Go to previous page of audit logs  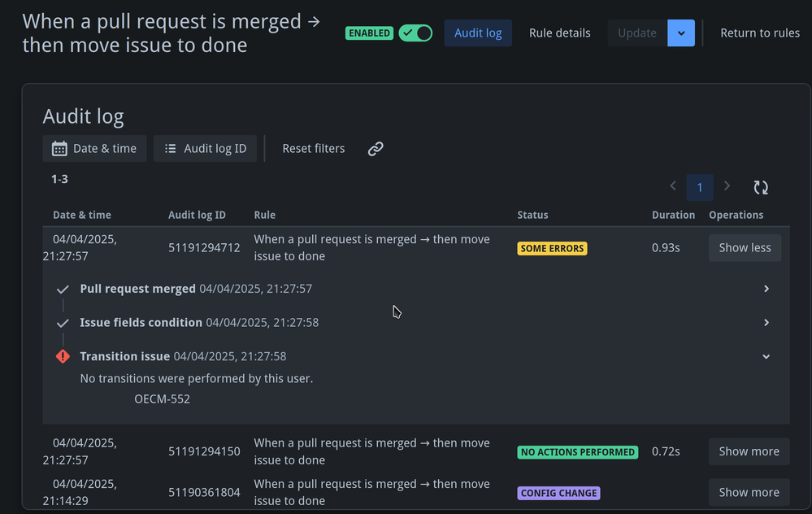pos(672,186)
